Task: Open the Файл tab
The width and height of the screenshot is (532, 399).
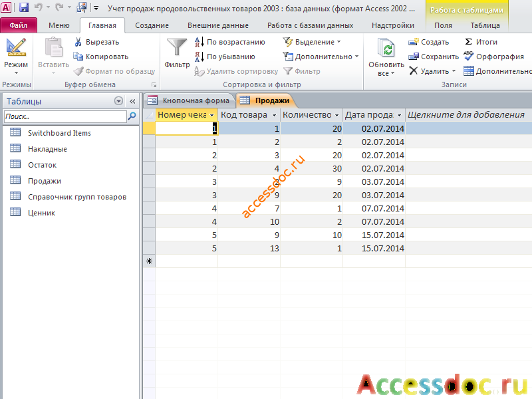Action: click(x=19, y=25)
